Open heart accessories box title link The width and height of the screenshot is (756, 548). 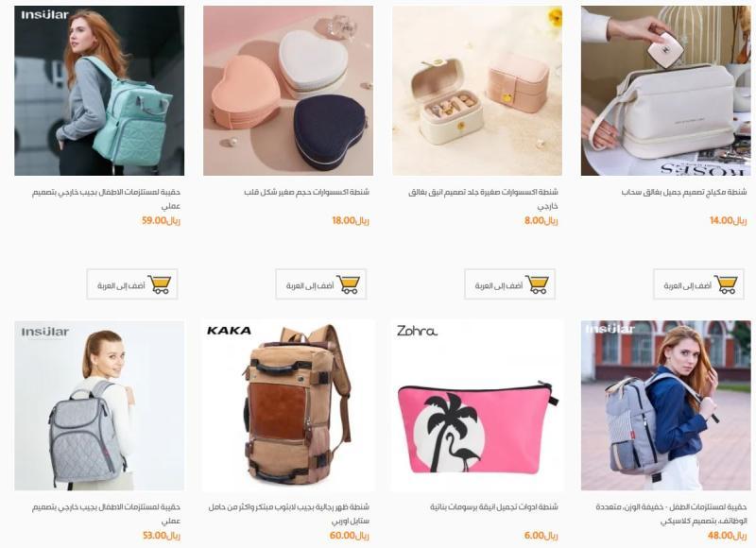[306, 192]
